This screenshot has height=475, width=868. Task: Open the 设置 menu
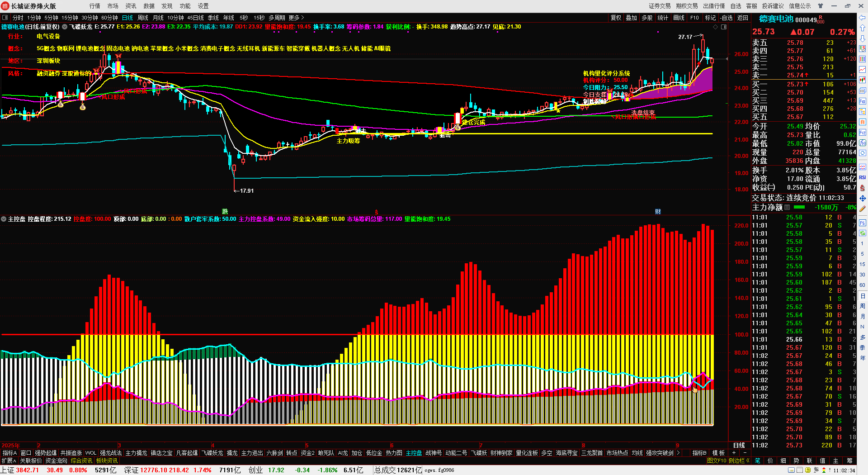[203, 6]
